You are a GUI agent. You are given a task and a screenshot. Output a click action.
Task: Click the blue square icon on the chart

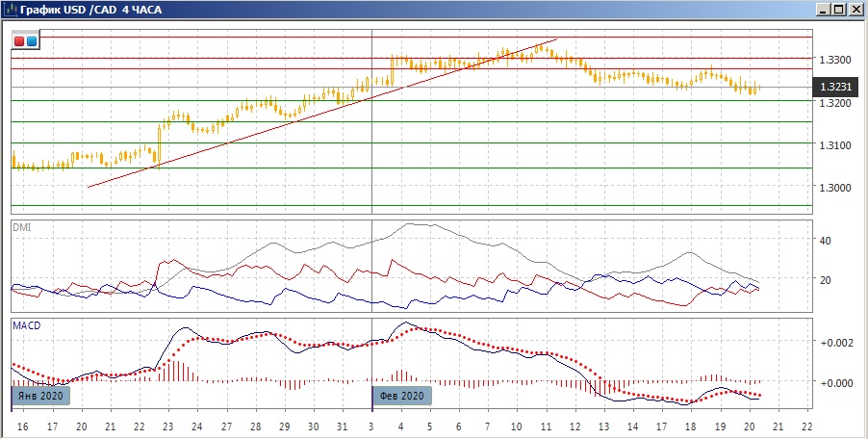click(32, 41)
